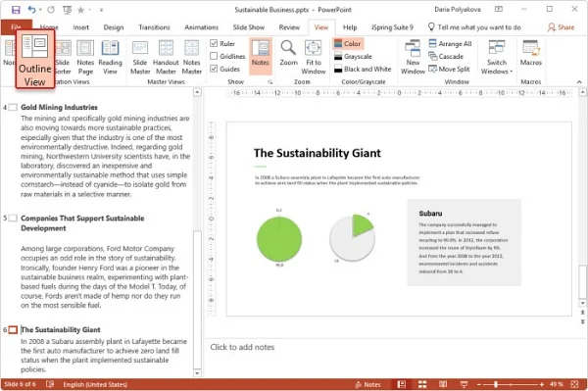Screen dimensions: 588x391
Task: Open the Help tab
Action: 350,27
